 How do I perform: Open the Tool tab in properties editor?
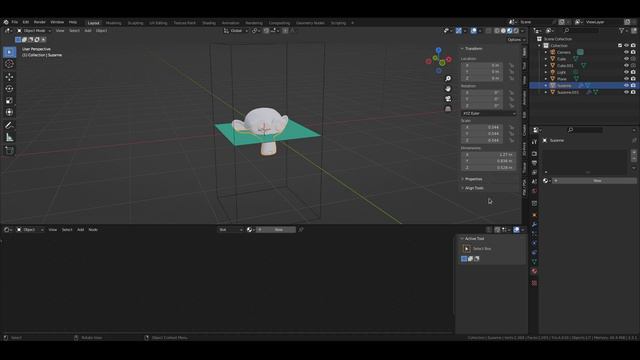tap(534, 142)
